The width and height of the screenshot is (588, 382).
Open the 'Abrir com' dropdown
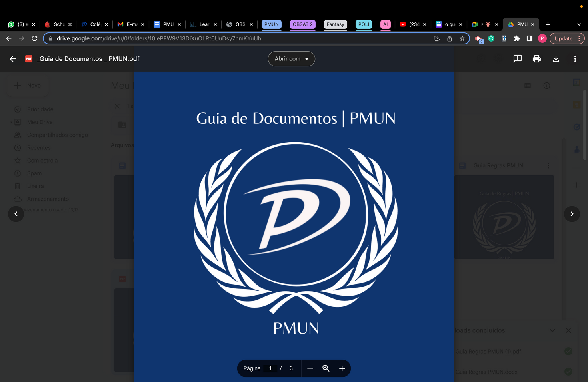(x=292, y=59)
